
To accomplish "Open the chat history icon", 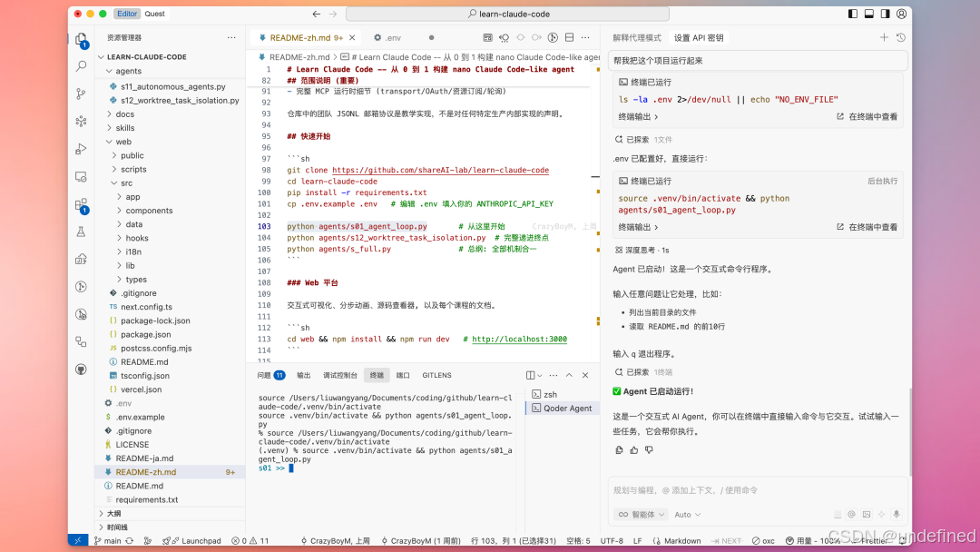I will click(901, 37).
